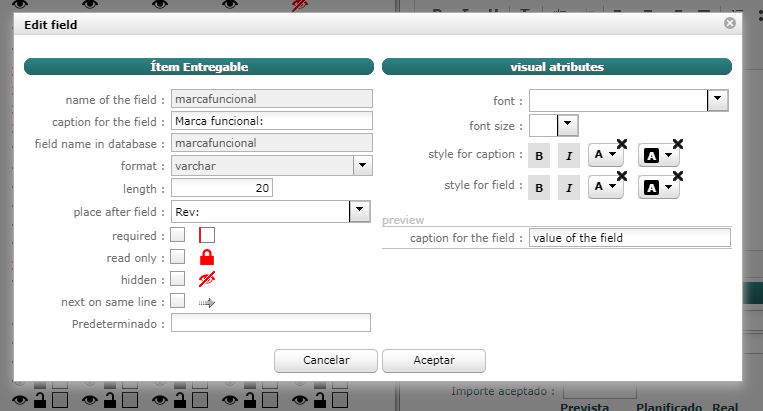Toggle bold in style for caption
The width and height of the screenshot is (763, 411).
(x=539, y=156)
